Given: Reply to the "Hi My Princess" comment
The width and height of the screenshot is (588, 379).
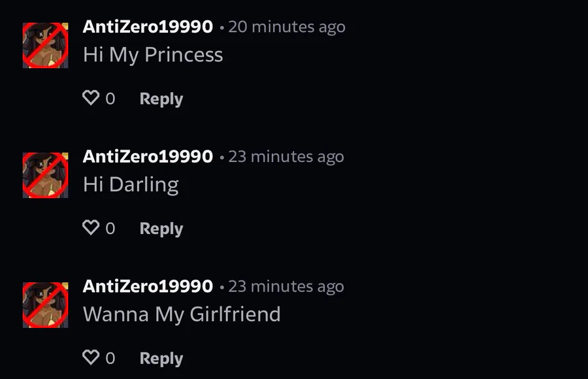Looking at the screenshot, I should click(161, 99).
